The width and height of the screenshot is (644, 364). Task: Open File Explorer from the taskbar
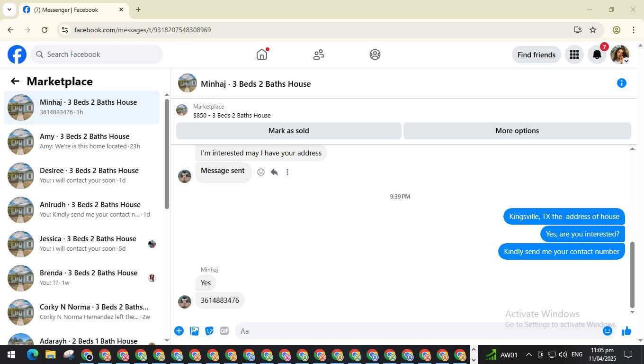(x=51, y=355)
